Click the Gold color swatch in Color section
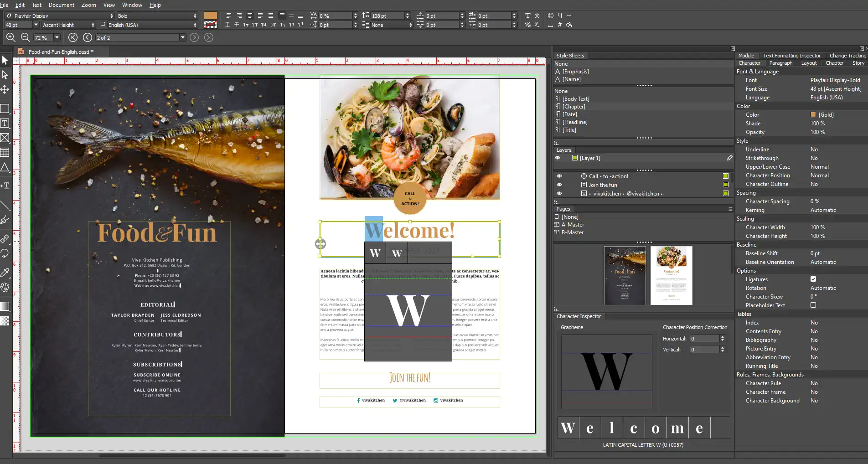This screenshot has height=464, width=868. click(x=814, y=114)
